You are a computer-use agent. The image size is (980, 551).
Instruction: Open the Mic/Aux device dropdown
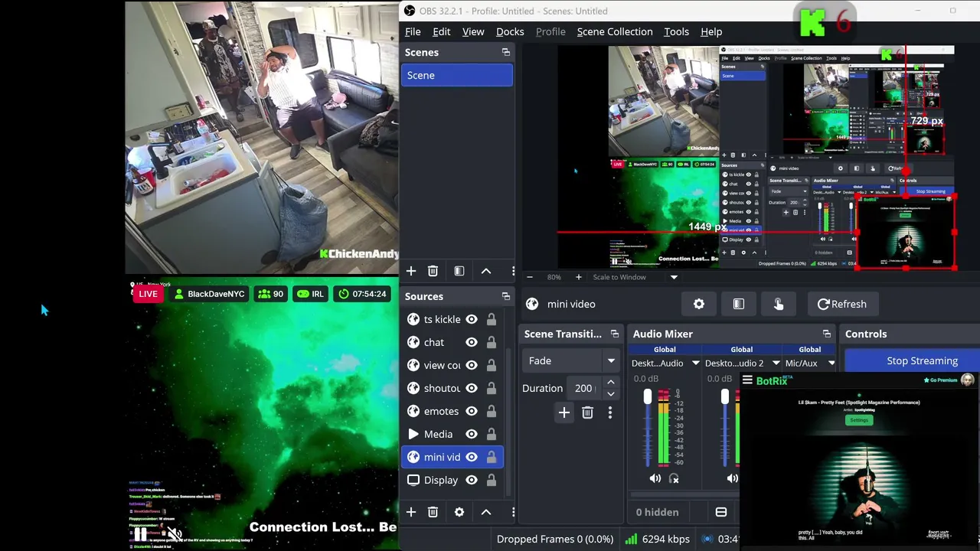pos(810,364)
